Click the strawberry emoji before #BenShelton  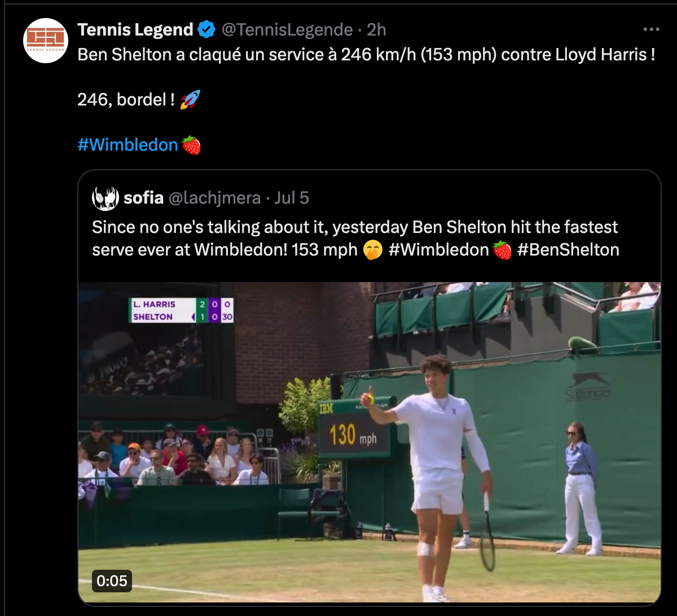(x=502, y=250)
